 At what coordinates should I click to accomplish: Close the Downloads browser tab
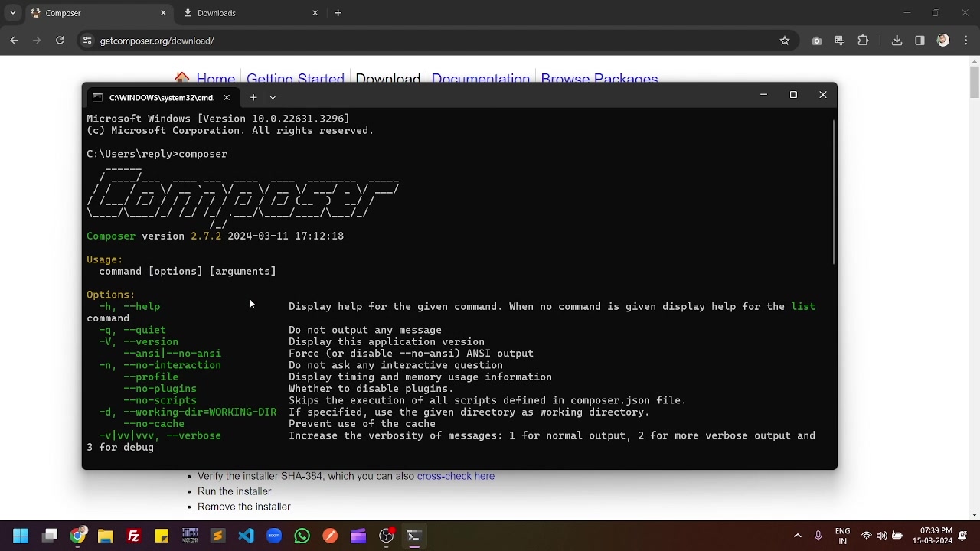[x=315, y=13]
